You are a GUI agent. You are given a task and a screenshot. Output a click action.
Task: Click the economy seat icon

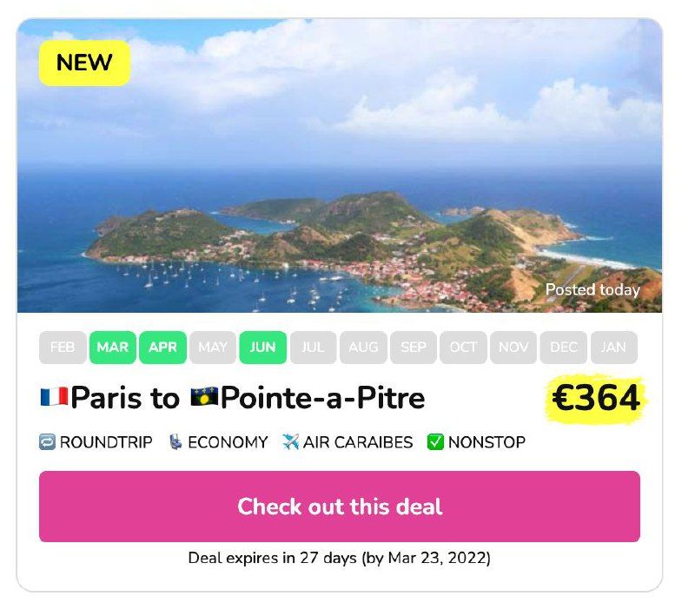pos(175,442)
